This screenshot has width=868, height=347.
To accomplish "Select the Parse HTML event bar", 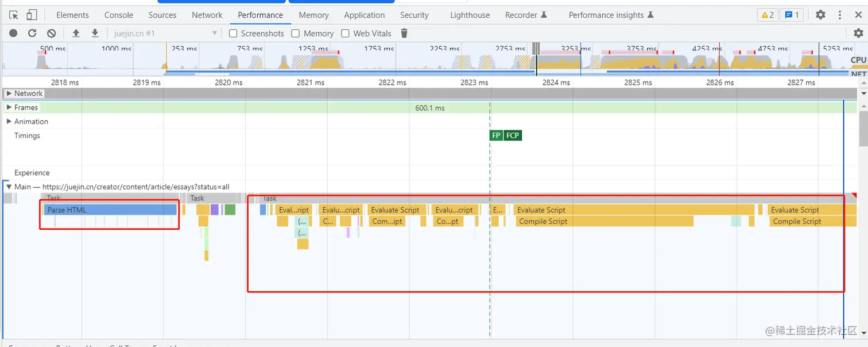I will click(110, 210).
